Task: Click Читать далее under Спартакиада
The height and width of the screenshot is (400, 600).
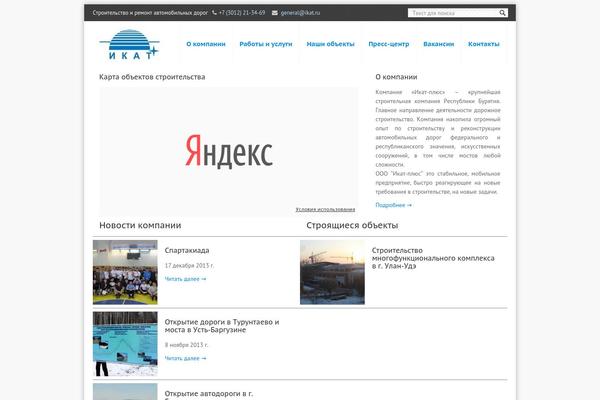Action: 185,279
